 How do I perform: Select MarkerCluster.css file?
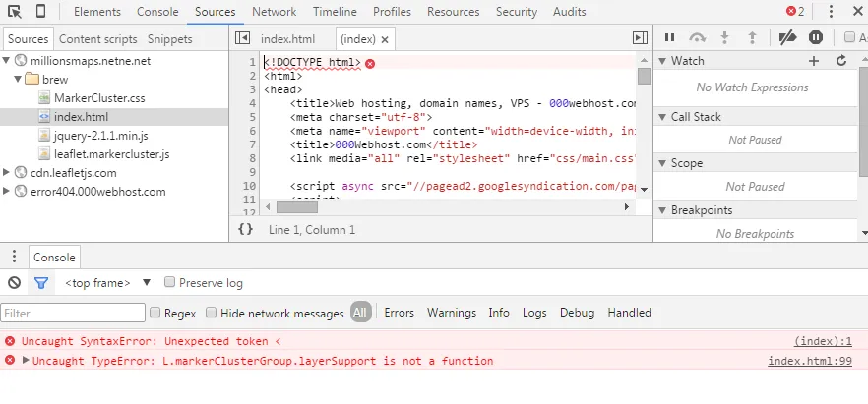(99, 98)
